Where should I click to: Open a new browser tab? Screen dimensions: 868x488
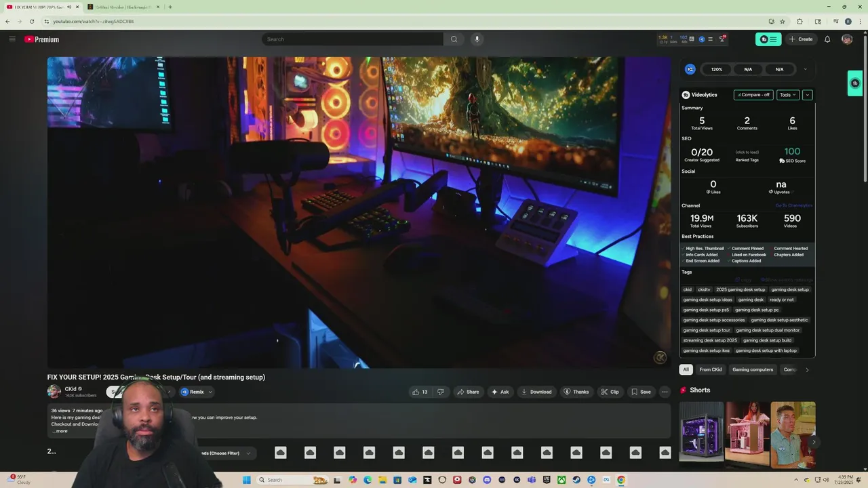(x=170, y=7)
